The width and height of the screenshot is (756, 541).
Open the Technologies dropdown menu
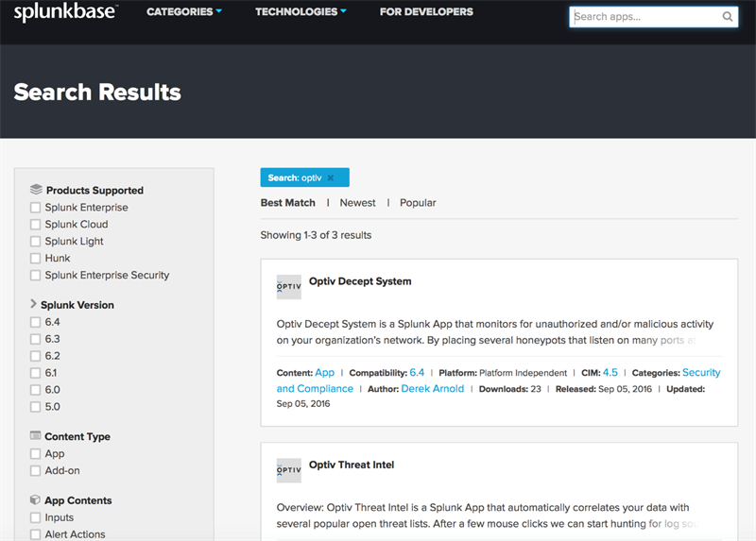tap(301, 12)
